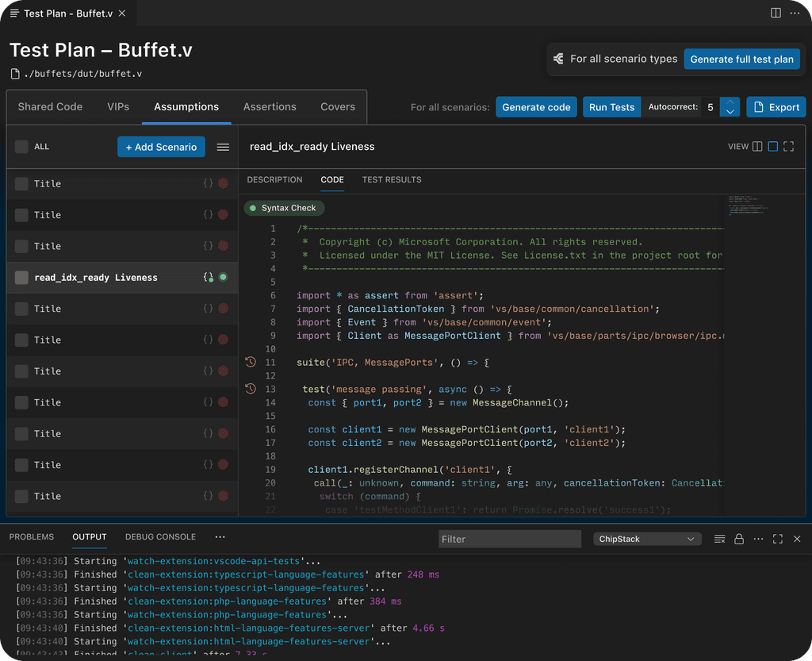Open the scenario list menu icon
This screenshot has height=661, width=812.
click(223, 147)
